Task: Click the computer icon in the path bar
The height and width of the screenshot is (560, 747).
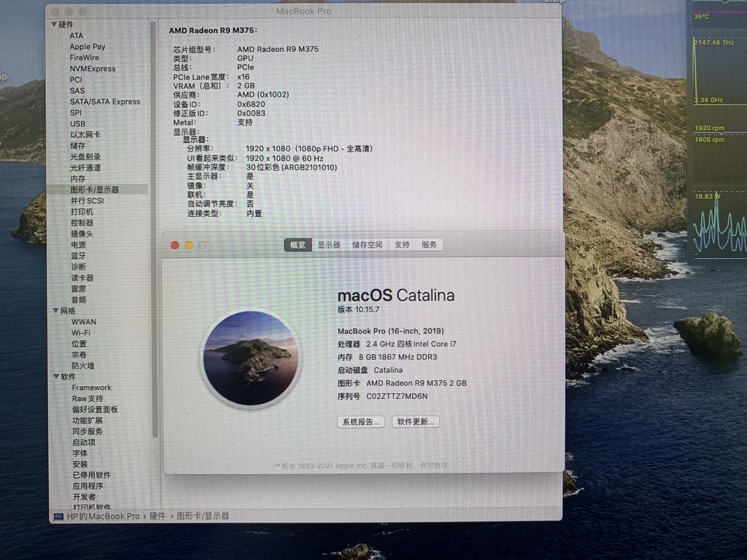Action: pyautogui.click(x=59, y=516)
